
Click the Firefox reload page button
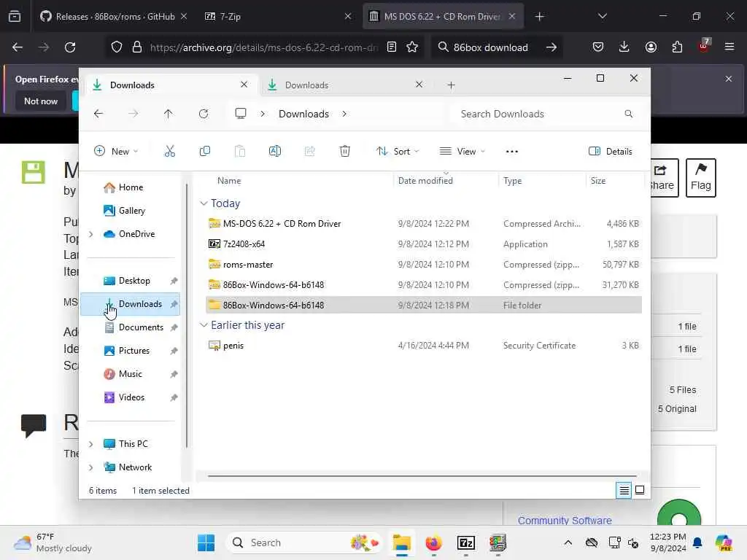(70, 47)
